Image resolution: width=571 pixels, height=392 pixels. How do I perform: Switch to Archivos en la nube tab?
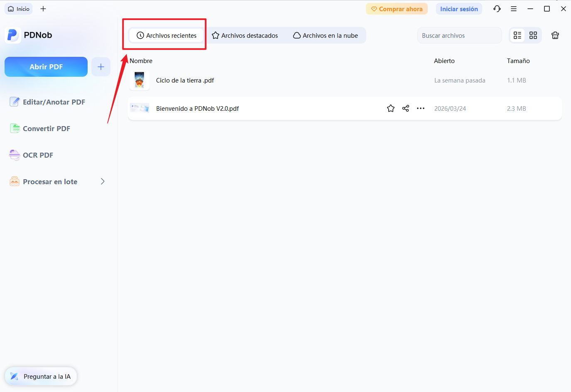326,35
